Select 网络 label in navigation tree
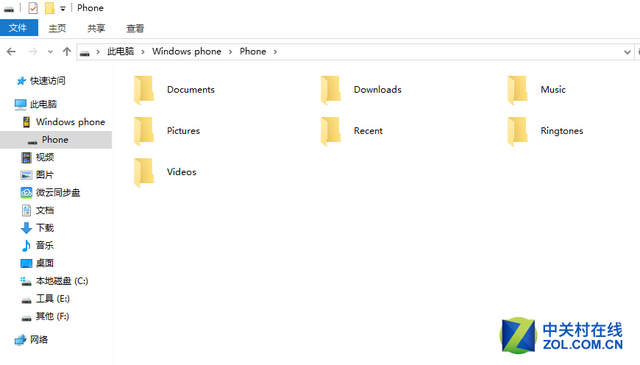The width and height of the screenshot is (640, 365). (x=39, y=339)
